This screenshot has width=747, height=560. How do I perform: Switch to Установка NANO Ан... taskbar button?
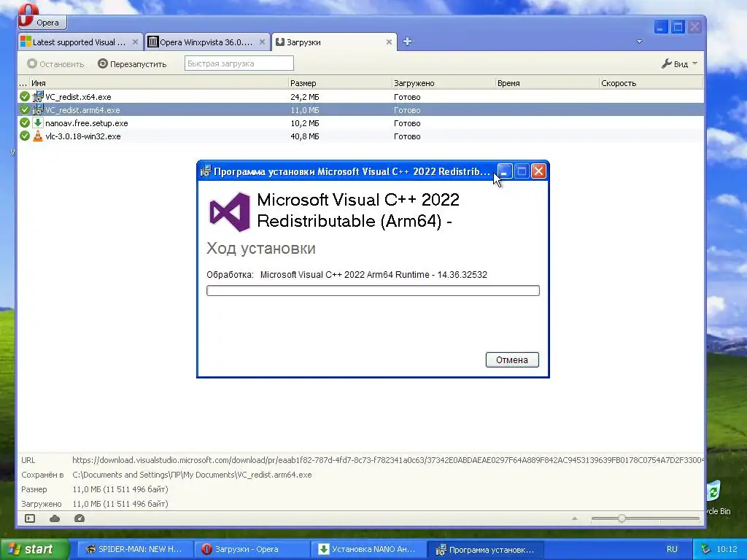[369, 549]
